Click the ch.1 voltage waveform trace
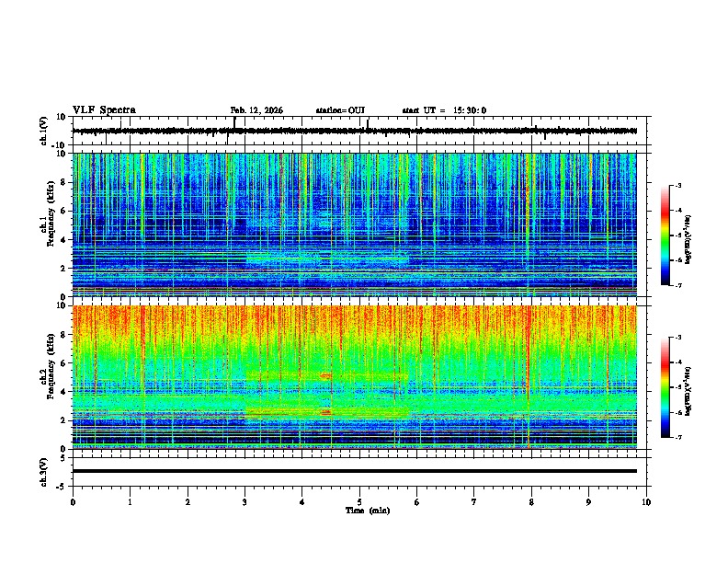The height and width of the screenshot is (563, 728). 354,131
